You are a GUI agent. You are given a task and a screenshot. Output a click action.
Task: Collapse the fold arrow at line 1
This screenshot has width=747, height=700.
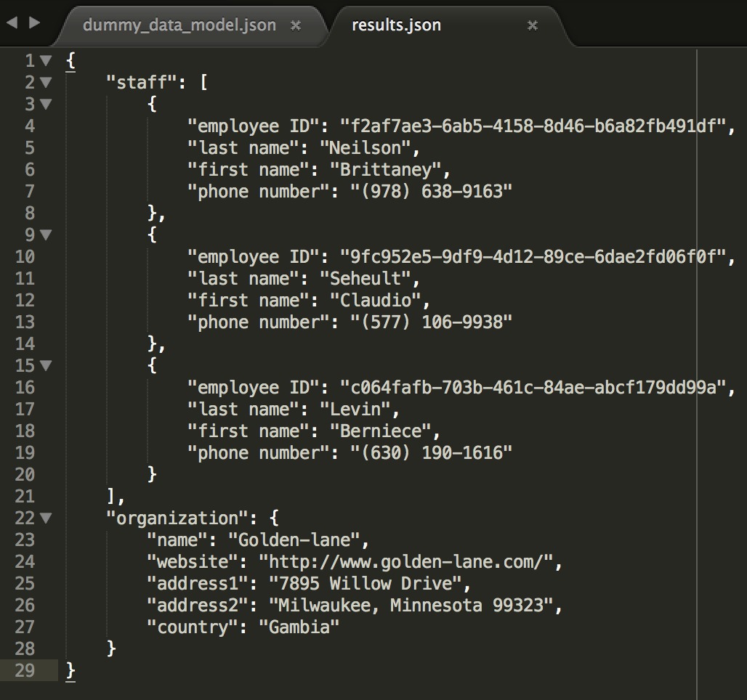tap(46, 60)
